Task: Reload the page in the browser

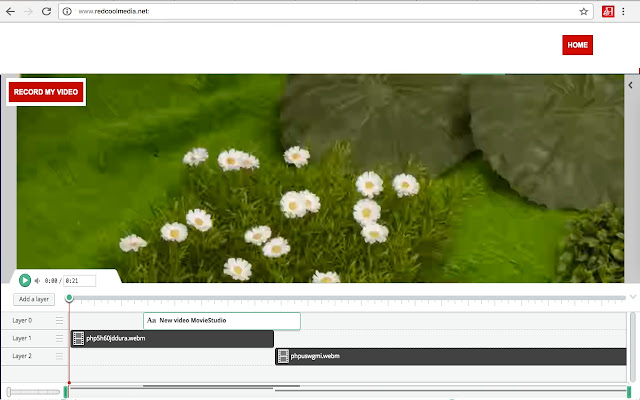Action: click(x=47, y=11)
